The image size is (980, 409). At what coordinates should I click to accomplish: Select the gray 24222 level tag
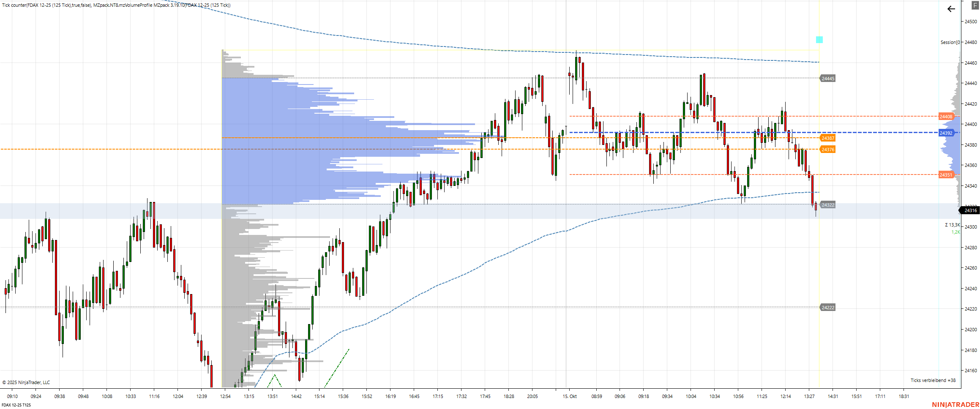coord(827,308)
